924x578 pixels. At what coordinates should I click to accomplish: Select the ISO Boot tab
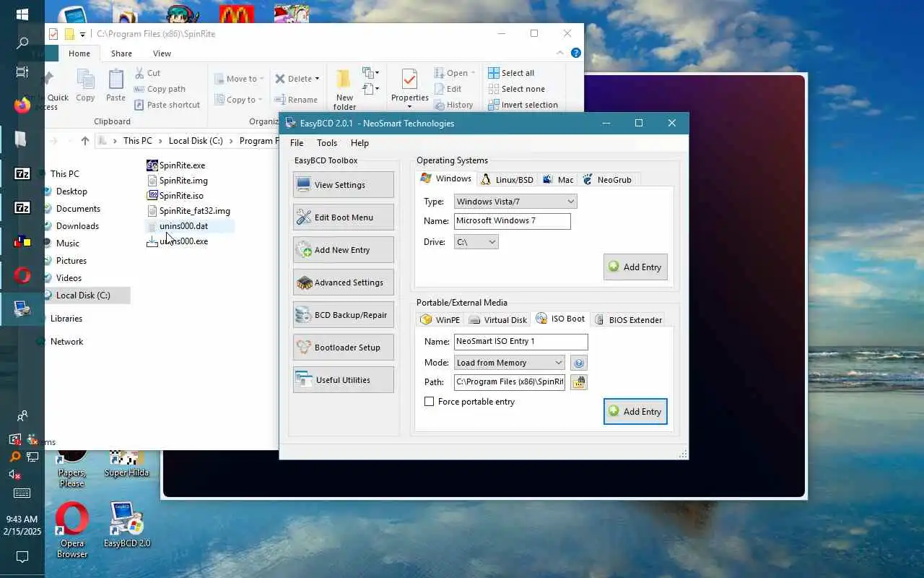point(560,319)
